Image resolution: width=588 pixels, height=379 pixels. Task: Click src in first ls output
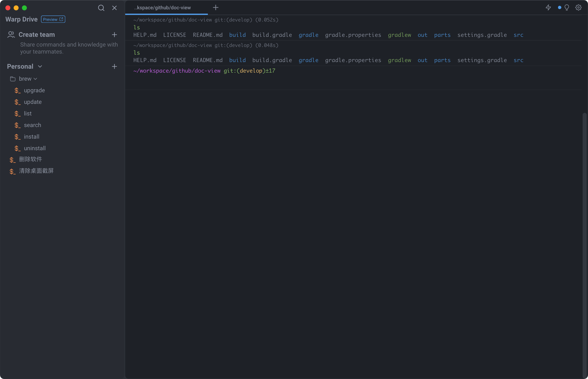click(x=518, y=35)
